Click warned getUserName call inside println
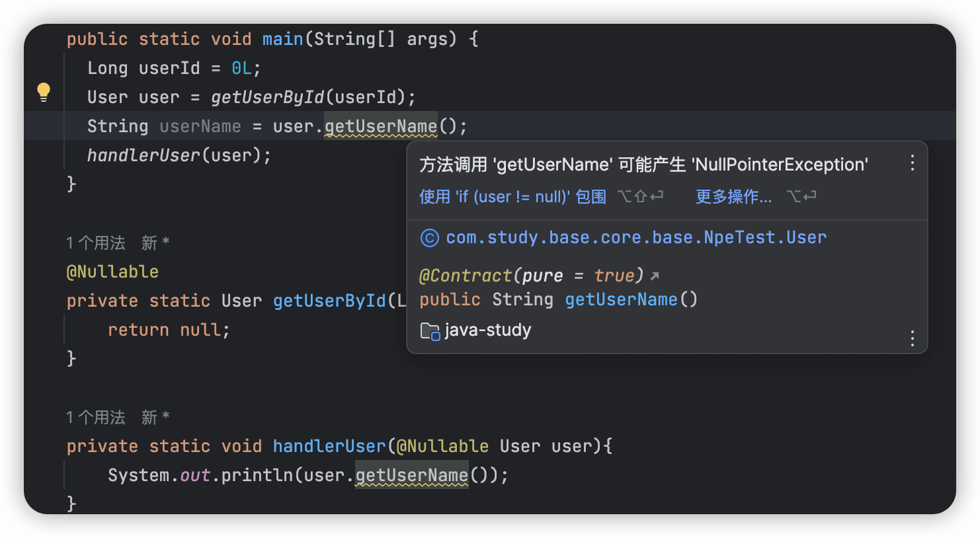Screen dimensions: 980x538 coord(412,475)
